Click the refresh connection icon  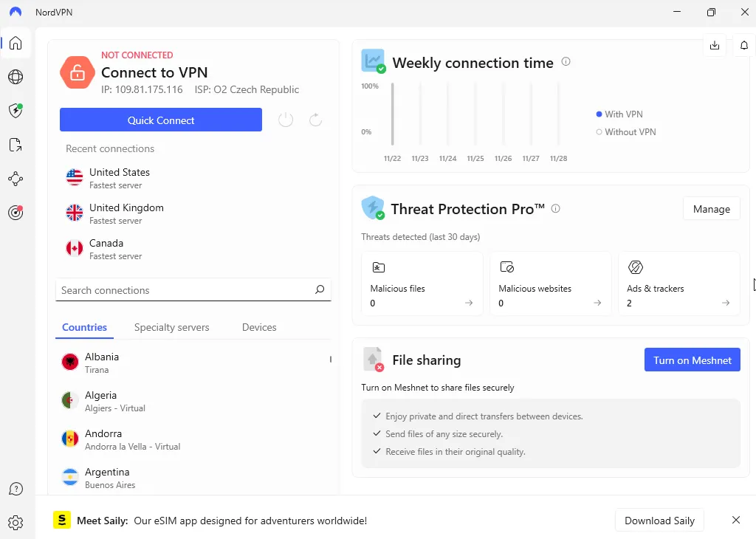tap(315, 120)
